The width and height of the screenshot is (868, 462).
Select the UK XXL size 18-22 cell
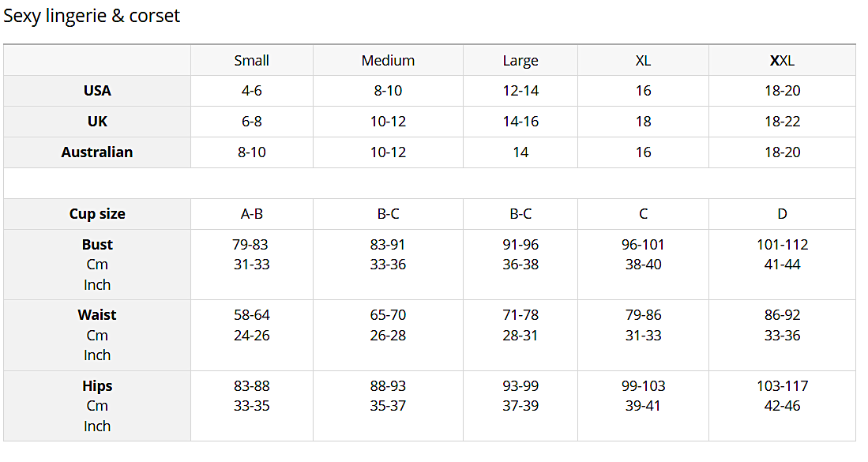[782, 122]
